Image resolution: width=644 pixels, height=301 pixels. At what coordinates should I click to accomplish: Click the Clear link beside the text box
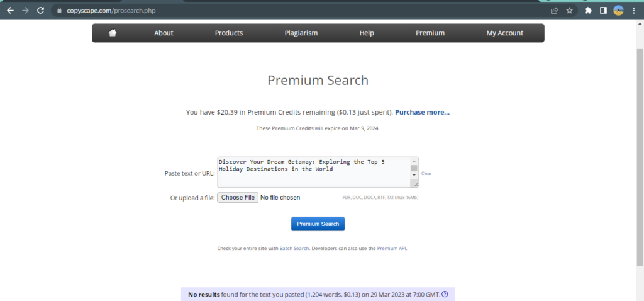click(x=426, y=174)
